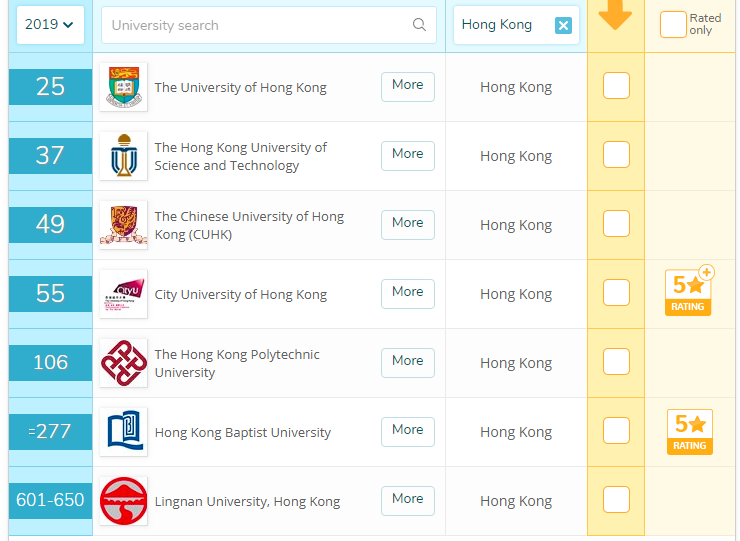Open The Hong Kong Polytechnic University link
The image size is (740, 541).
(x=237, y=363)
